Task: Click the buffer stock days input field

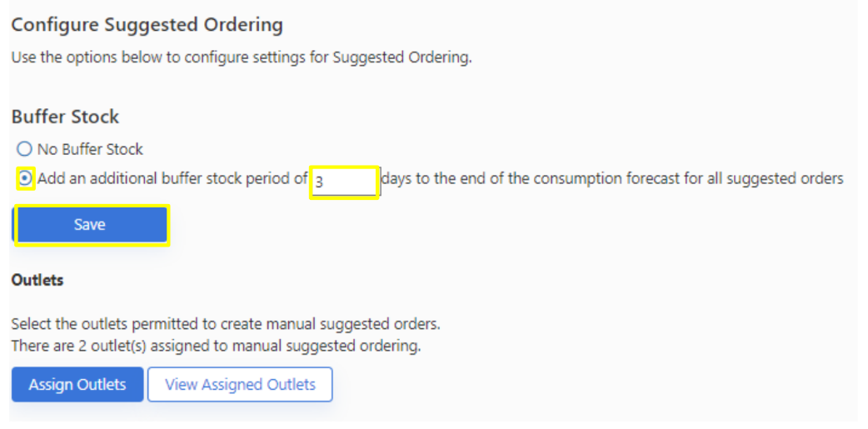Action: 345,181
